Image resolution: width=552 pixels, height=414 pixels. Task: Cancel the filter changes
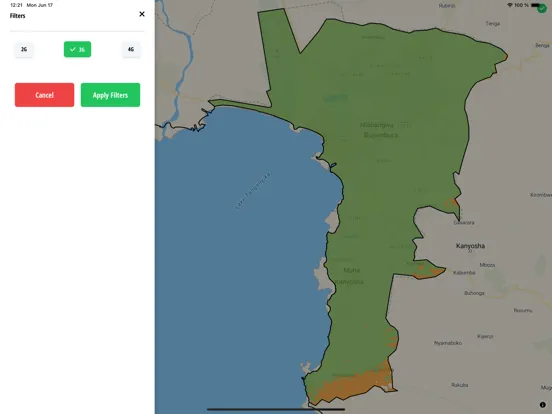(44, 95)
